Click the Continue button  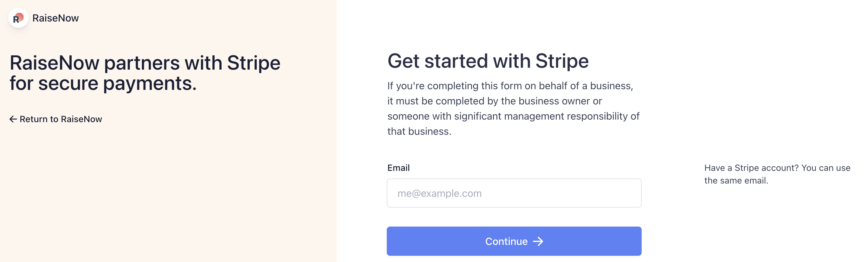(x=514, y=241)
